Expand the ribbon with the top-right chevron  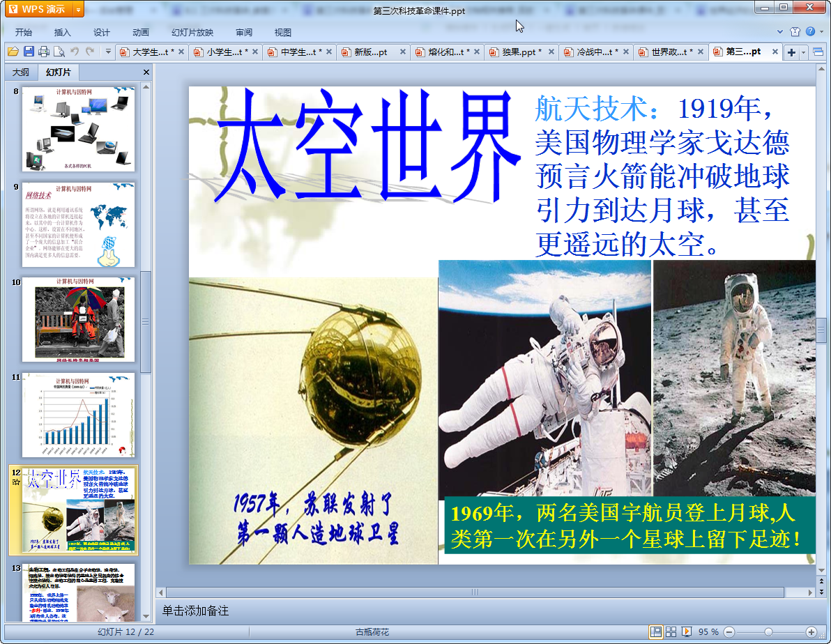click(x=780, y=32)
